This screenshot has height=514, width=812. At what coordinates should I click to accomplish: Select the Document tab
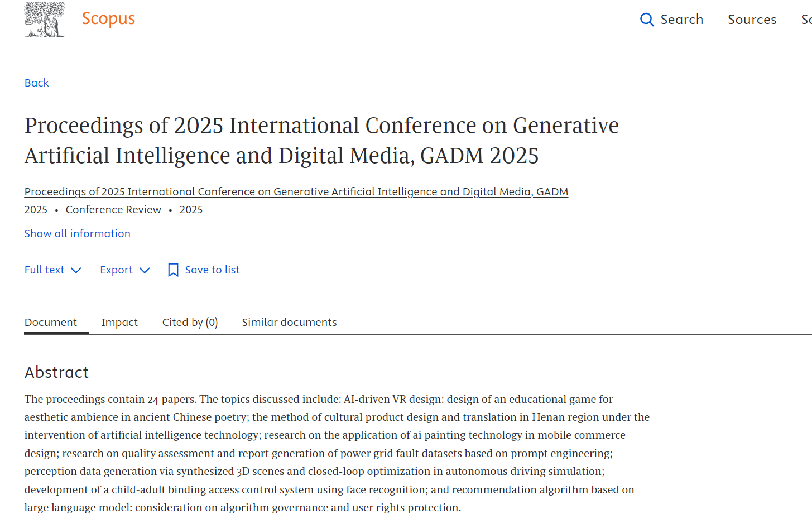click(x=51, y=322)
